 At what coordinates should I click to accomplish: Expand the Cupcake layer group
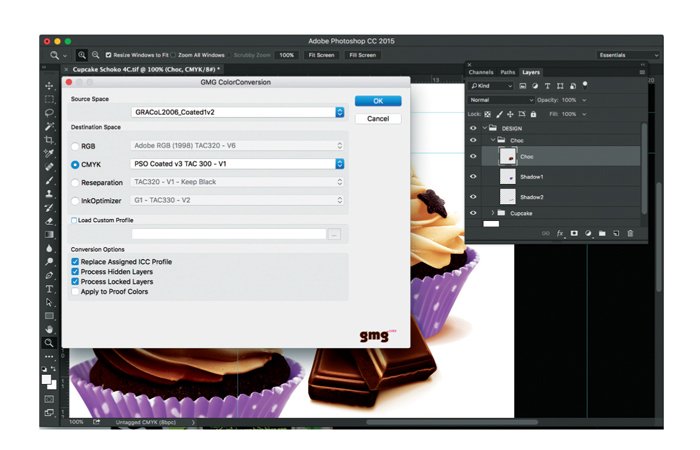click(x=492, y=213)
